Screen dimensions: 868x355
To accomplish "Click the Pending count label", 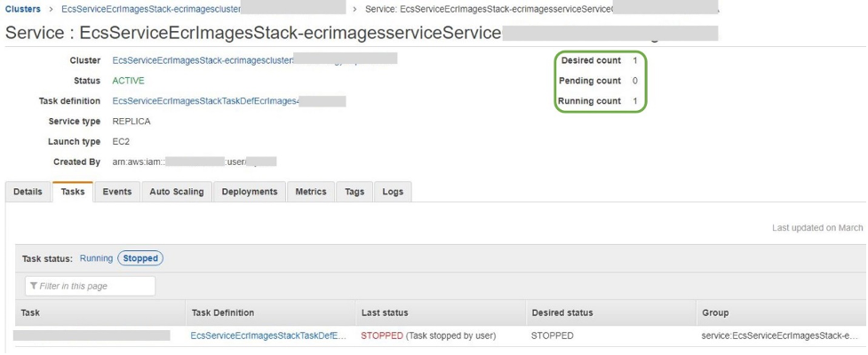I will click(590, 81).
